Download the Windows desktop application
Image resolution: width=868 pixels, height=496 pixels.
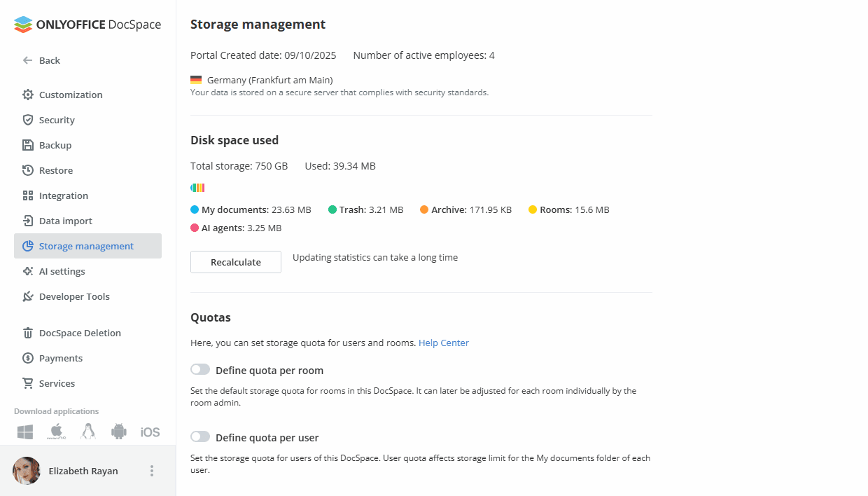click(24, 432)
